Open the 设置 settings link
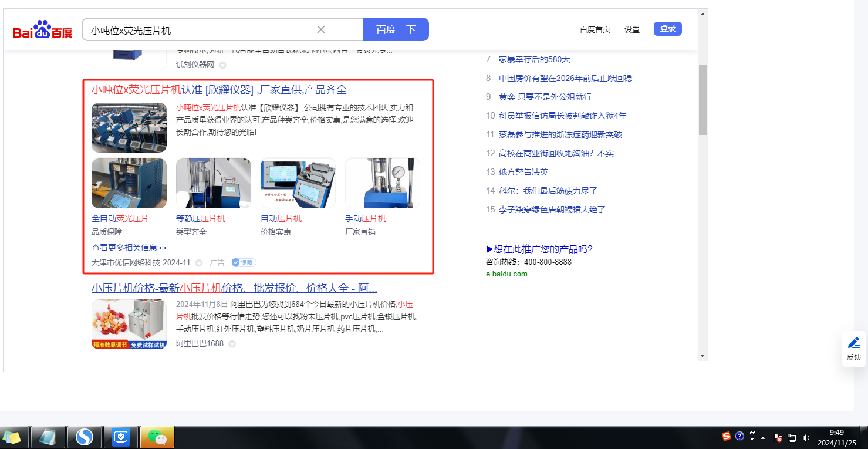Screen dimensions: 868x449 tap(632, 29)
